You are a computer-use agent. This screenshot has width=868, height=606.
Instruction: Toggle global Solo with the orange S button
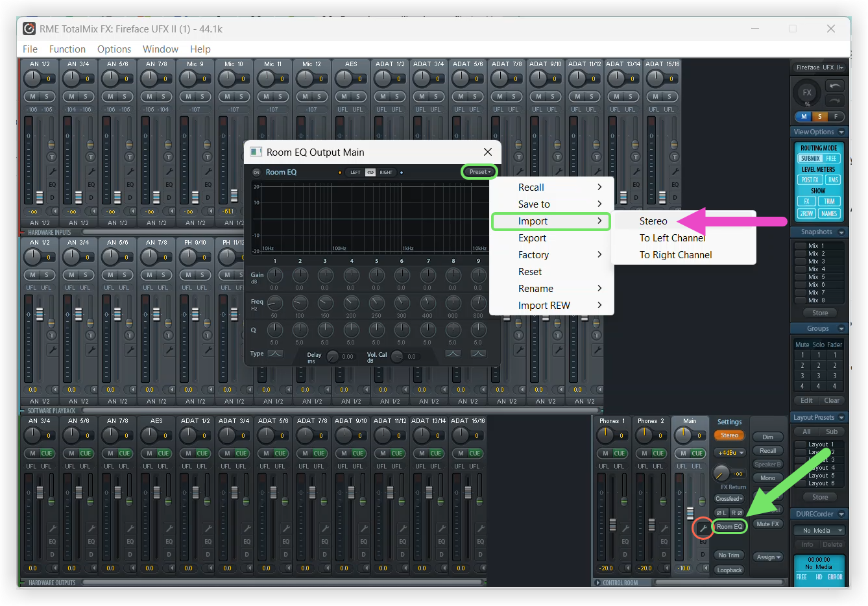click(x=819, y=117)
